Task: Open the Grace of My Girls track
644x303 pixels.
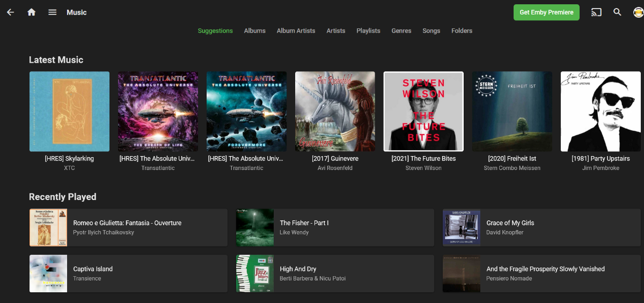Action: [541, 227]
